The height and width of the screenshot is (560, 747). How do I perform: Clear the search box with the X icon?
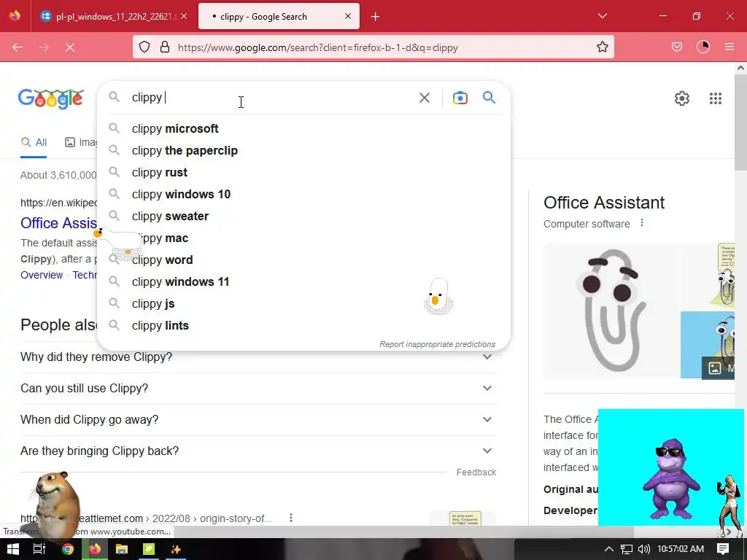point(424,98)
